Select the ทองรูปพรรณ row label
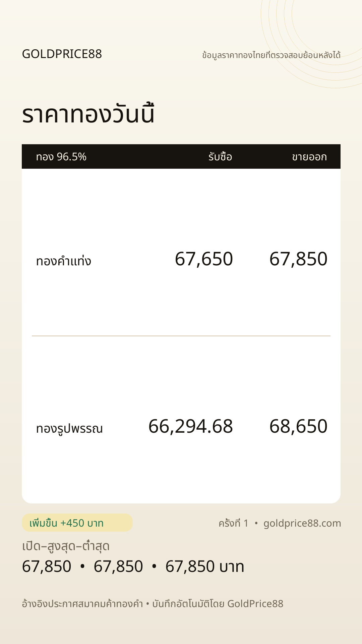362x644 pixels. pos(69,428)
